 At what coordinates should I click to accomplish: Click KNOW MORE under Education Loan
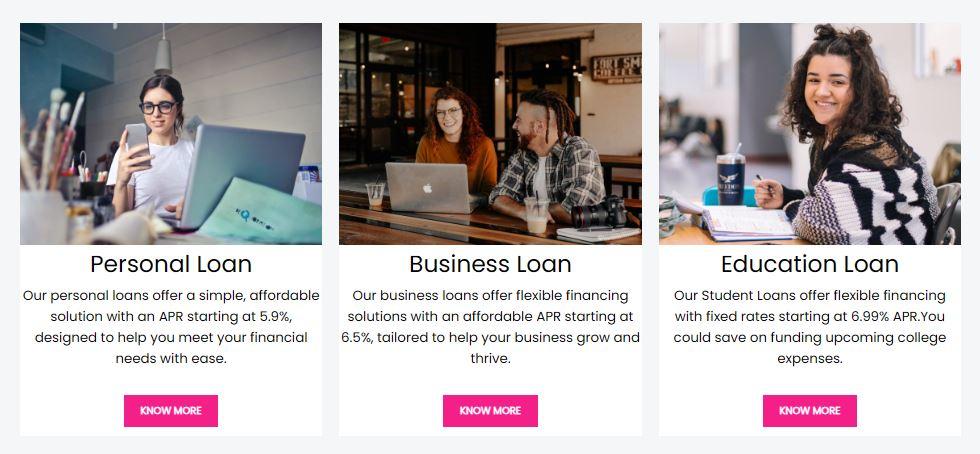(809, 411)
